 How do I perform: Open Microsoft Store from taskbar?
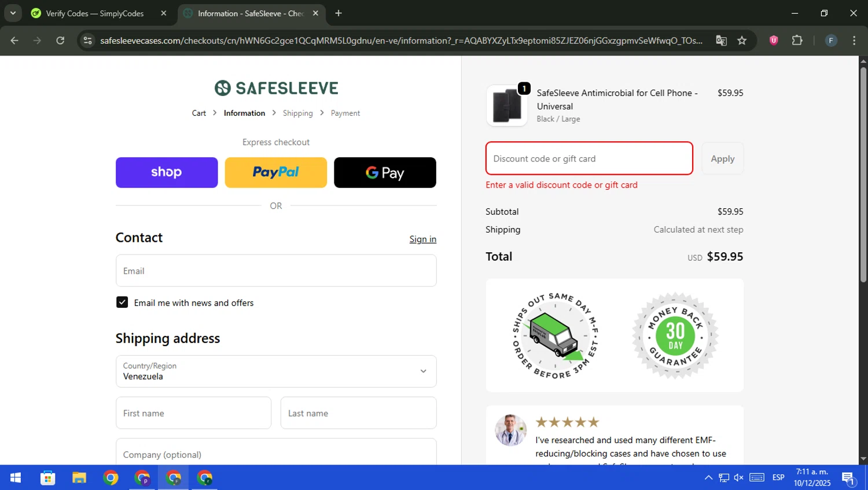(47, 478)
